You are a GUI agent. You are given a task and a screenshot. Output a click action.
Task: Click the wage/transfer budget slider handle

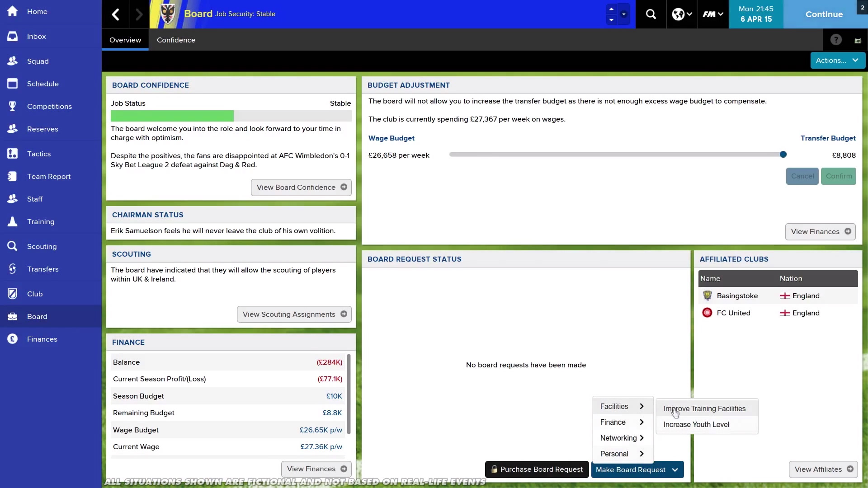click(x=783, y=155)
